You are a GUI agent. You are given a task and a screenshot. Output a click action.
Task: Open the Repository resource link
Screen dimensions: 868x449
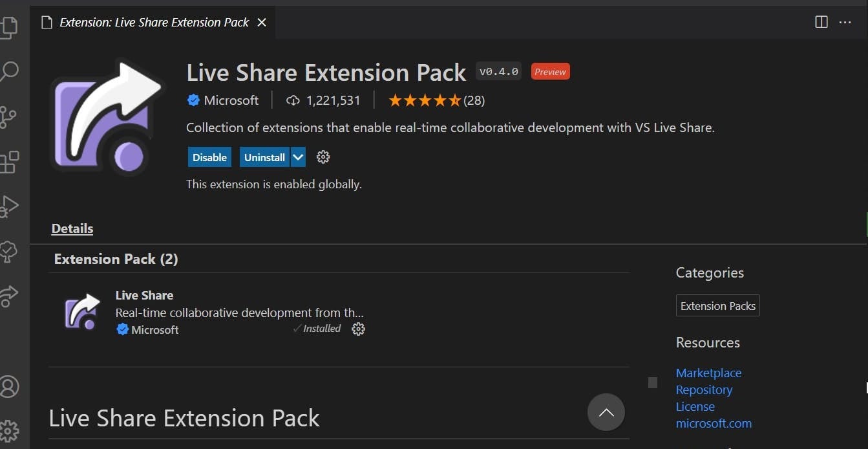click(x=704, y=389)
